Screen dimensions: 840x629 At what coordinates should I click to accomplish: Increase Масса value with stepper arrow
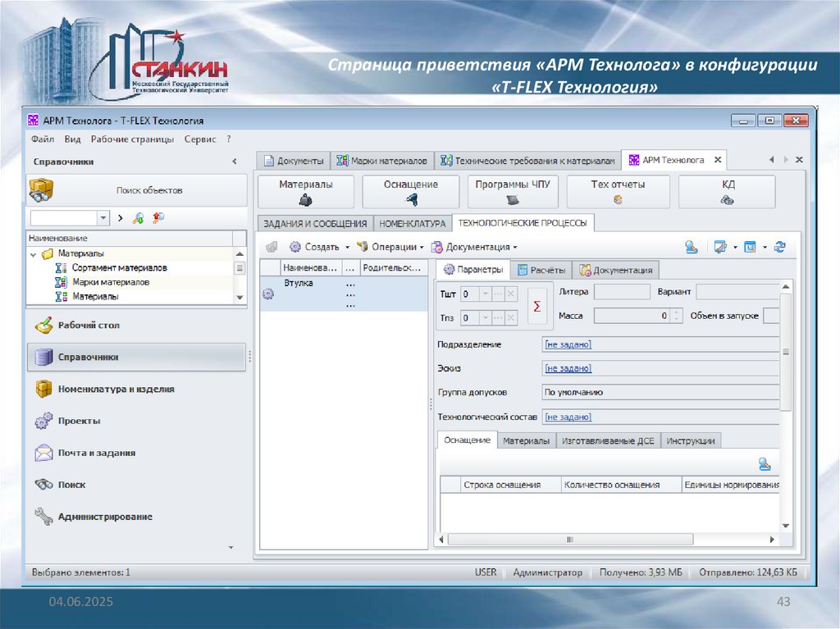click(677, 312)
